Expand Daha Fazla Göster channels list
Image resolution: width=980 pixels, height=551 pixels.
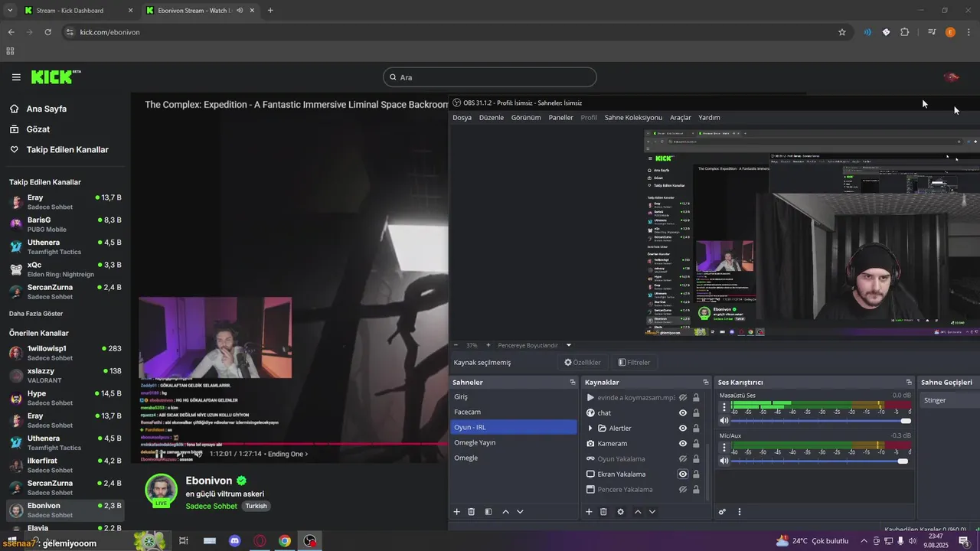(36, 314)
